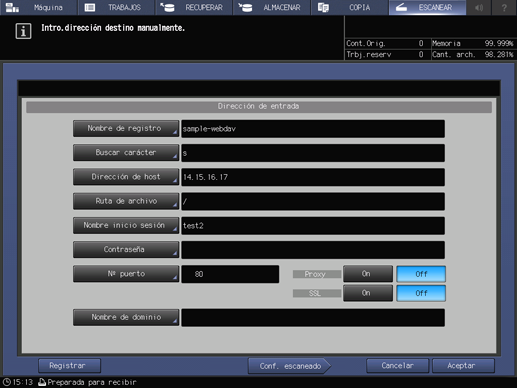Image resolution: width=517 pixels, height=388 pixels.
Task: Switch to the TRABAJOS tab
Action: (117, 7)
